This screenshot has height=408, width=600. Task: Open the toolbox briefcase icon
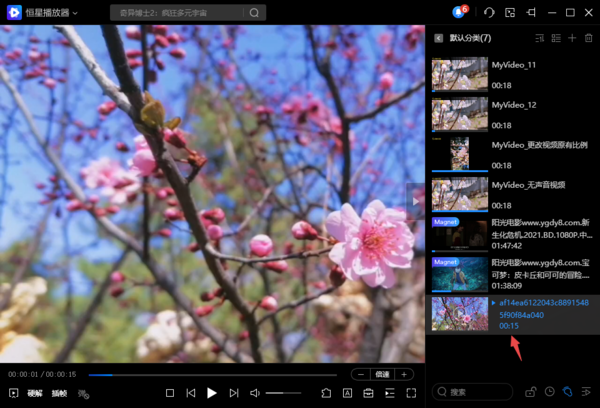click(368, 393)
